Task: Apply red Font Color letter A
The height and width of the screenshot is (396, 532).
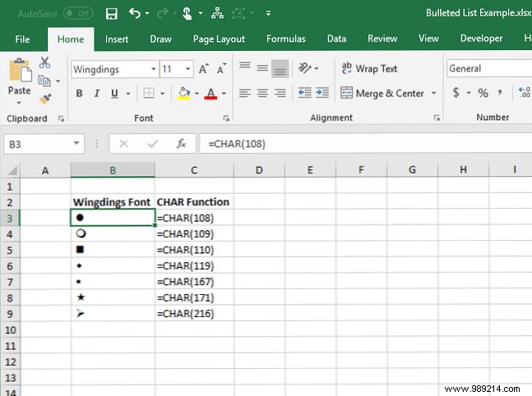Action: point(210,93)
